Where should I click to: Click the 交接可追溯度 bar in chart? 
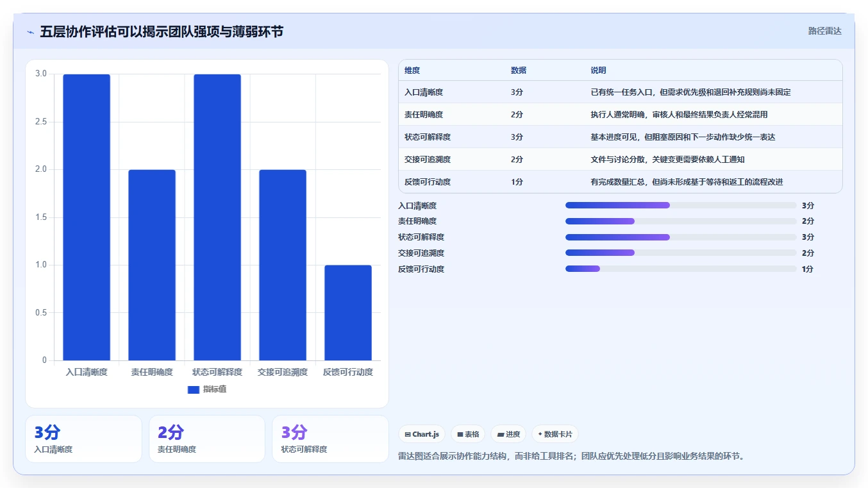click(x=283, y=265)
